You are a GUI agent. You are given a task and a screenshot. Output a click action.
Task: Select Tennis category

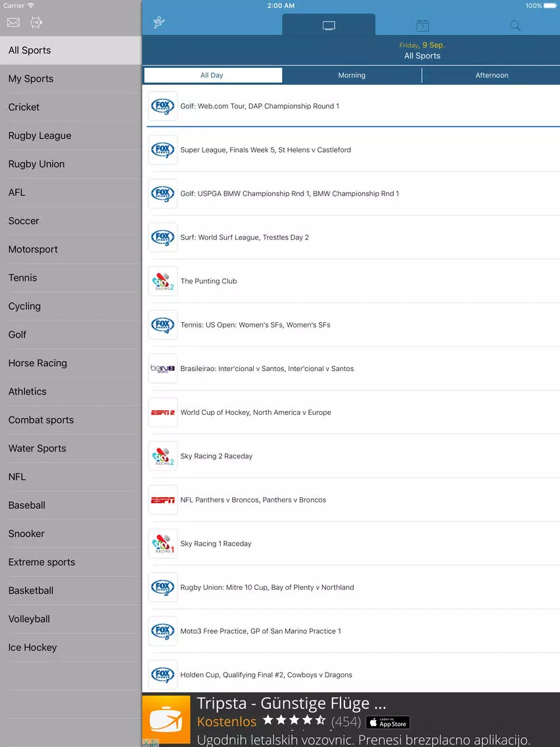(x=70, y=277)
